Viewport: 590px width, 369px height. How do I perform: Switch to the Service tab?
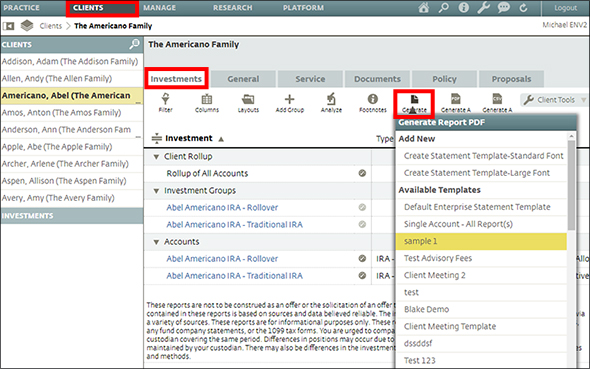pos(310,79)
